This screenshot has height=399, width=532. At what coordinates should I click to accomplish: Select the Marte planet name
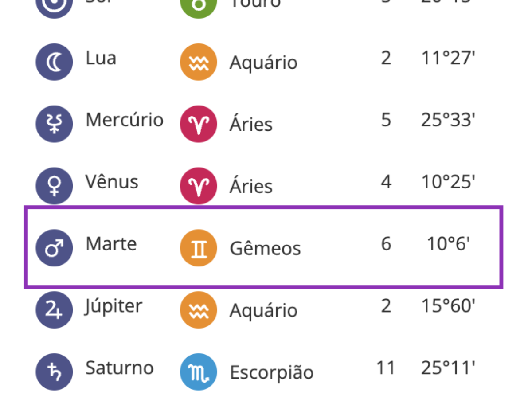click(x=111, y=244)
